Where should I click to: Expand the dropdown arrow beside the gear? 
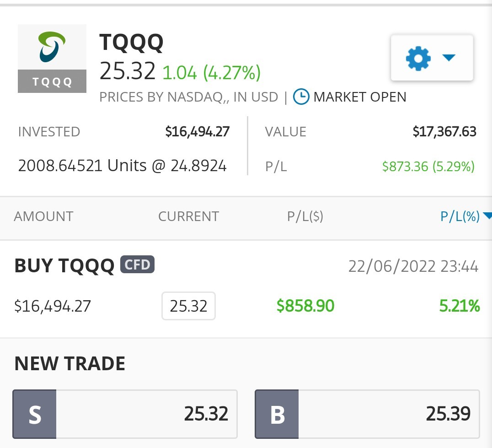point(449,58)
